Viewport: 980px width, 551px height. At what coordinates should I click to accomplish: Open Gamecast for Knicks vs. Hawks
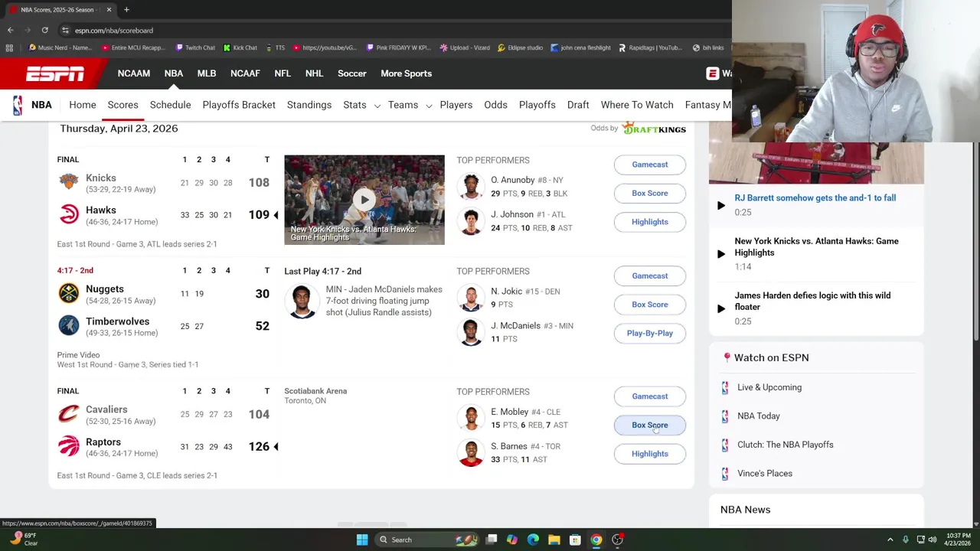pyautogui.click(x=650, y=165)
